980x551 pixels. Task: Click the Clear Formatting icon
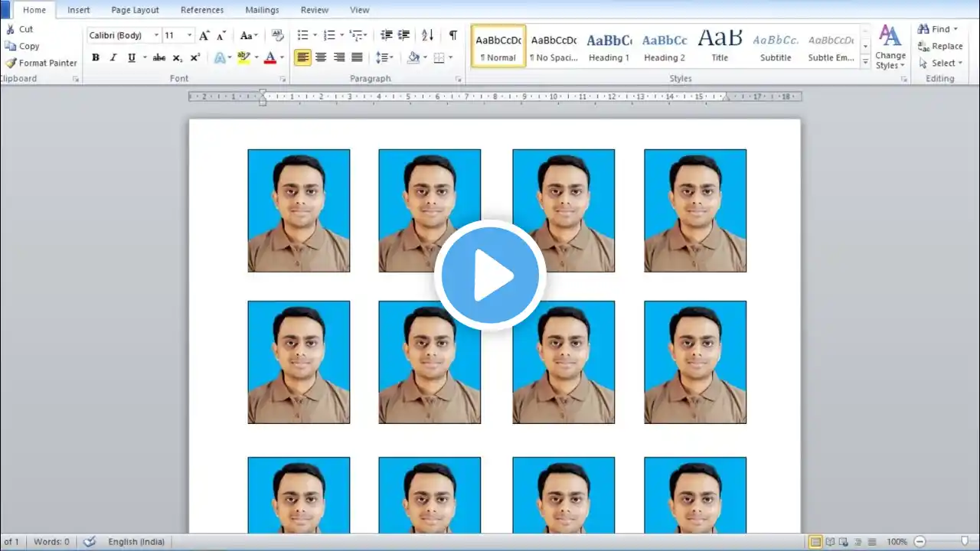pos(277,35)
